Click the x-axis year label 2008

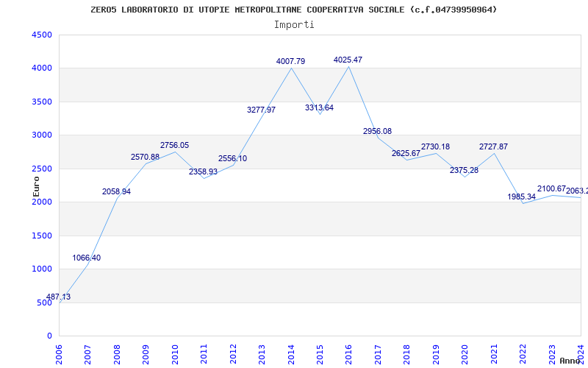[x=117, y=354]
